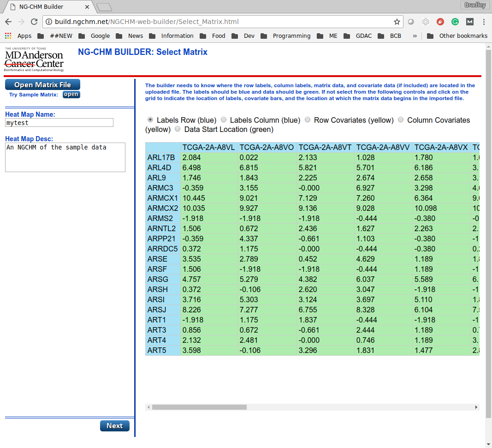Click the horizontal scrollbar right arrow
This screenshot has width=492, height=448.
coord(476,407)
